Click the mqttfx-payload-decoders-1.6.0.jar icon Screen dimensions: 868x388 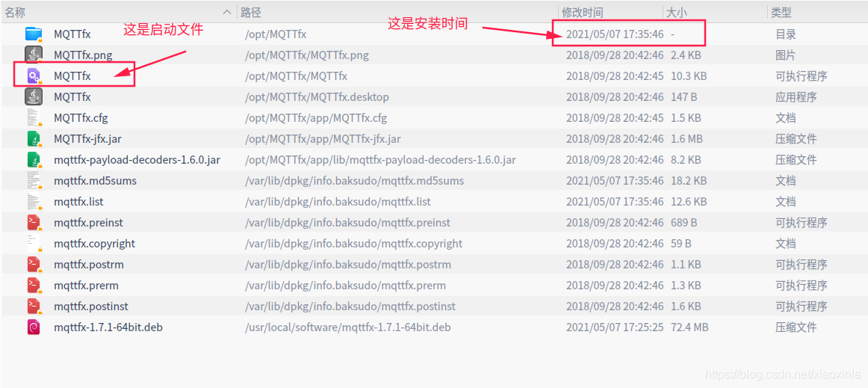34,160
